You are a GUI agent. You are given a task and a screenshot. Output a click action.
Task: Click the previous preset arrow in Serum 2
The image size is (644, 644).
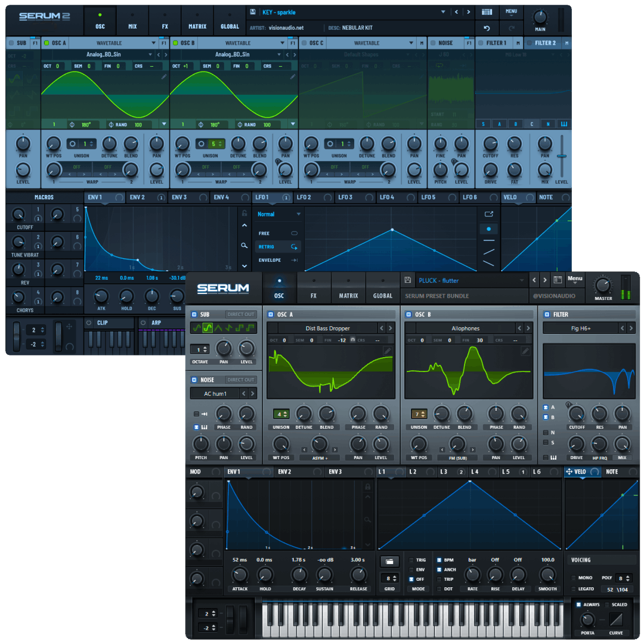pos(456,12)
